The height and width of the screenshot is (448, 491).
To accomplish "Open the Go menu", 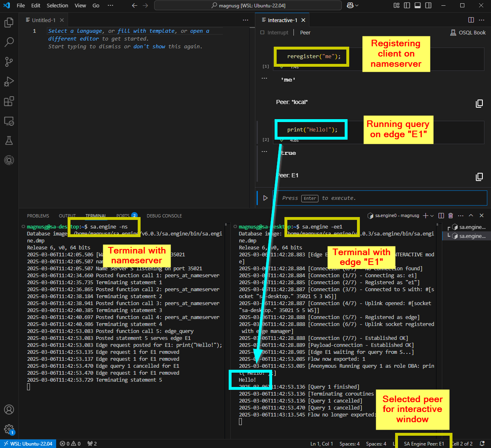I will click(96, 5).
